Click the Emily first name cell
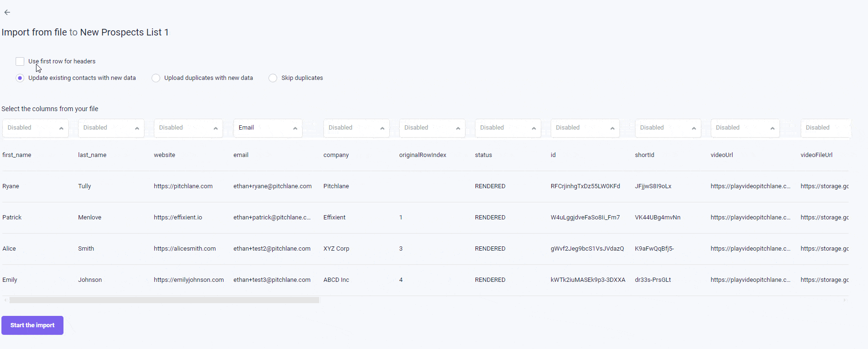 click(x=9, y=280)
